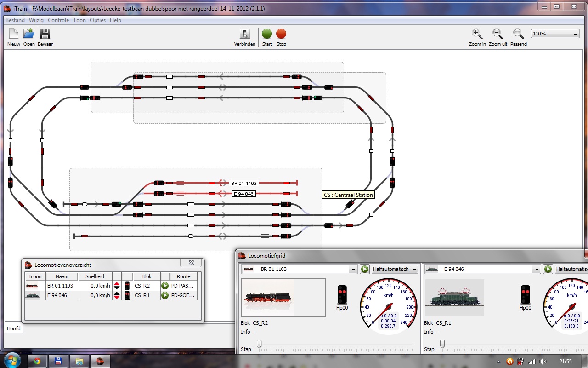This screenshot has width=588, height=368.
Task: Click Hp00 signal in BR 01 1103 panel
Action: pos(342,294)
